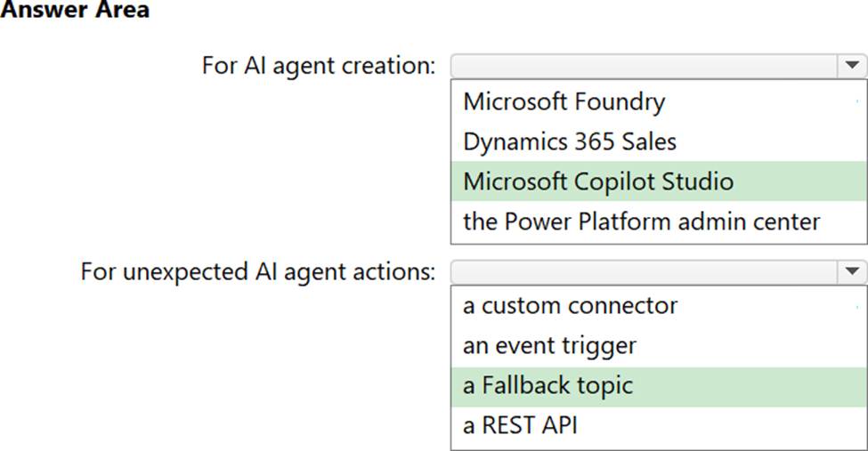Expand the unexpected AI agent actions dropdown arrow
Screen dimensions: 868x451
click(x=852, y=271)
